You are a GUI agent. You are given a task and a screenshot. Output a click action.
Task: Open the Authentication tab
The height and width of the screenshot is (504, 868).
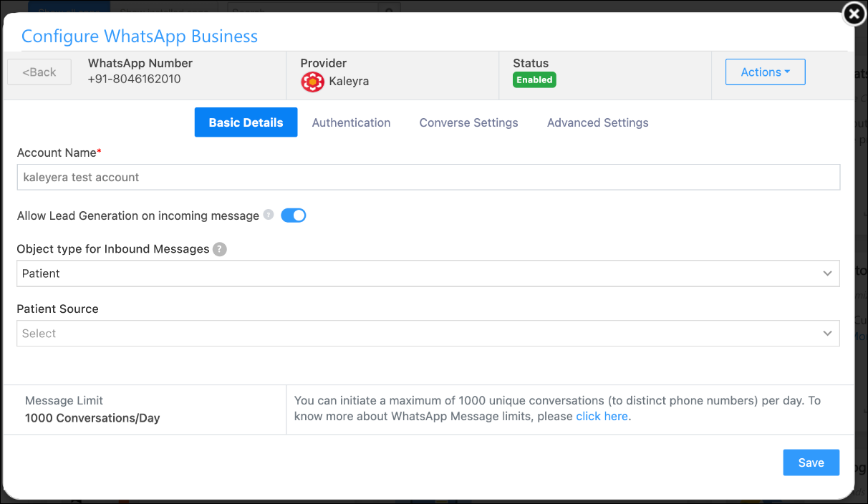(x=351, y=122)
